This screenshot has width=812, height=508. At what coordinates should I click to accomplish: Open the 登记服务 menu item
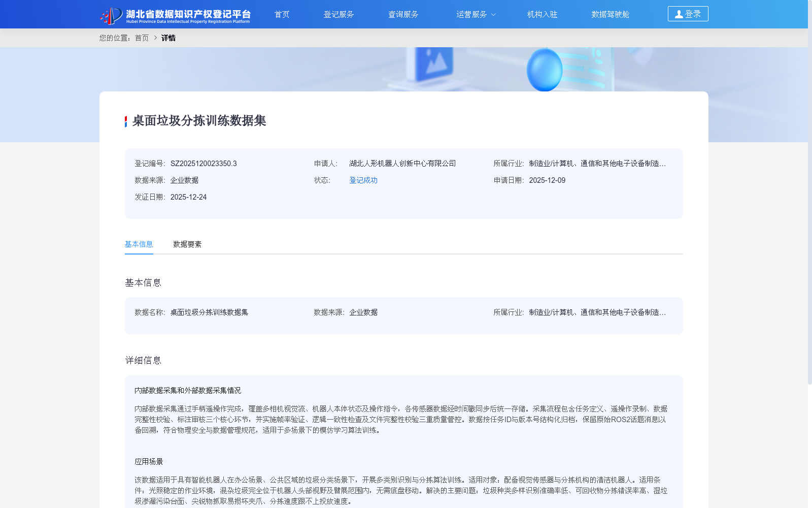pyautogui.click(x=339, y=14)
